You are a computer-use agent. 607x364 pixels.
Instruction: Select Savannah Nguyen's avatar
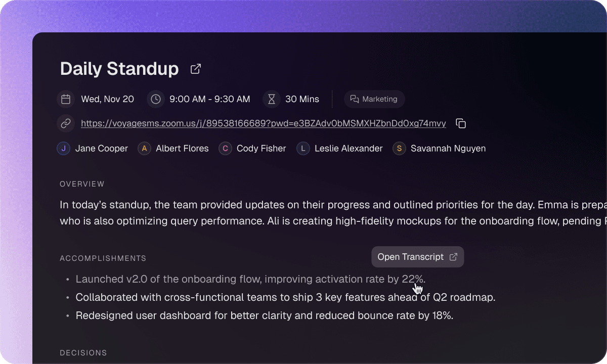click(x=399, y=149)
